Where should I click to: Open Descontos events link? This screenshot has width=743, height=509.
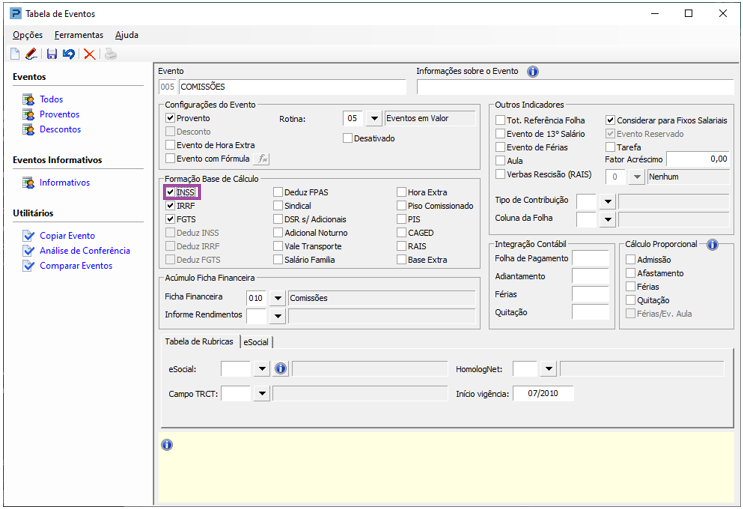60,129
